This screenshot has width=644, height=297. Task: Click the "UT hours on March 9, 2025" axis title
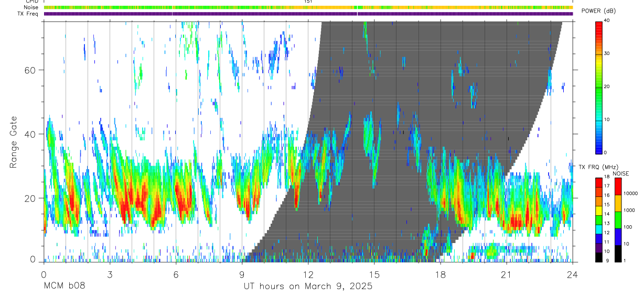coord(308,287)
